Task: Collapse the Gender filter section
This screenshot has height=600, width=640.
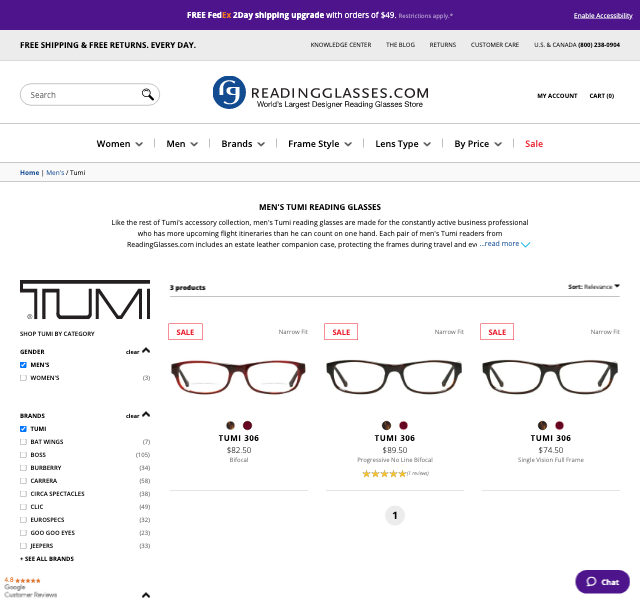Action: tap(146, 351)
